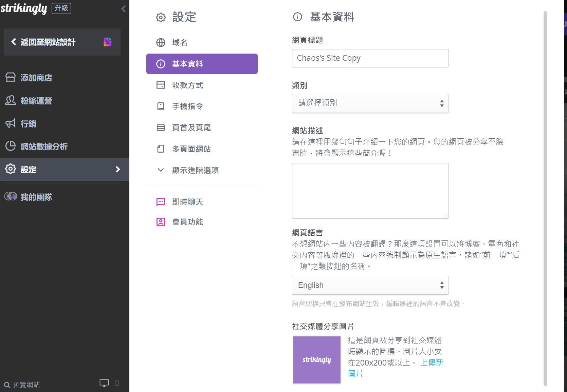Open the 域名 globe domain icon

click(x=160, y=42)
